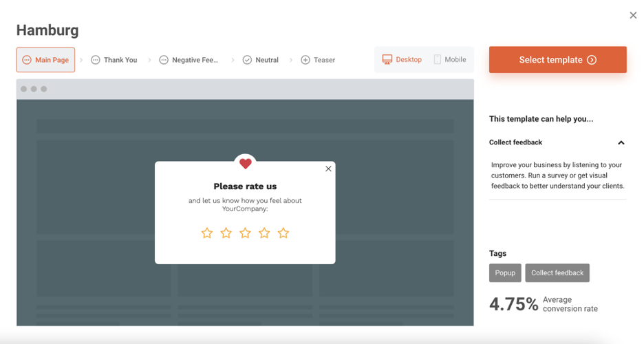Click the Collect feedback description paragraph
The width and height of the screenshot is (644, 344).
pyautogui.click(x=557, y=175)
